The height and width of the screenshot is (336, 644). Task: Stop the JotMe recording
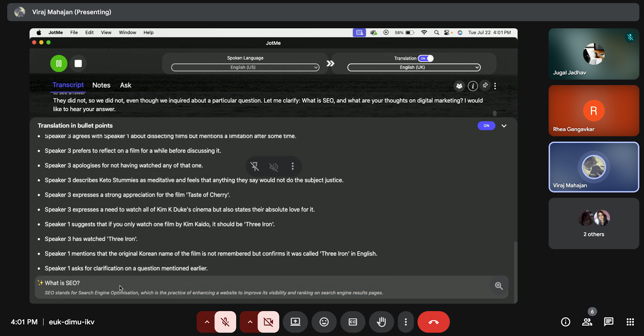tap(78, 64)
